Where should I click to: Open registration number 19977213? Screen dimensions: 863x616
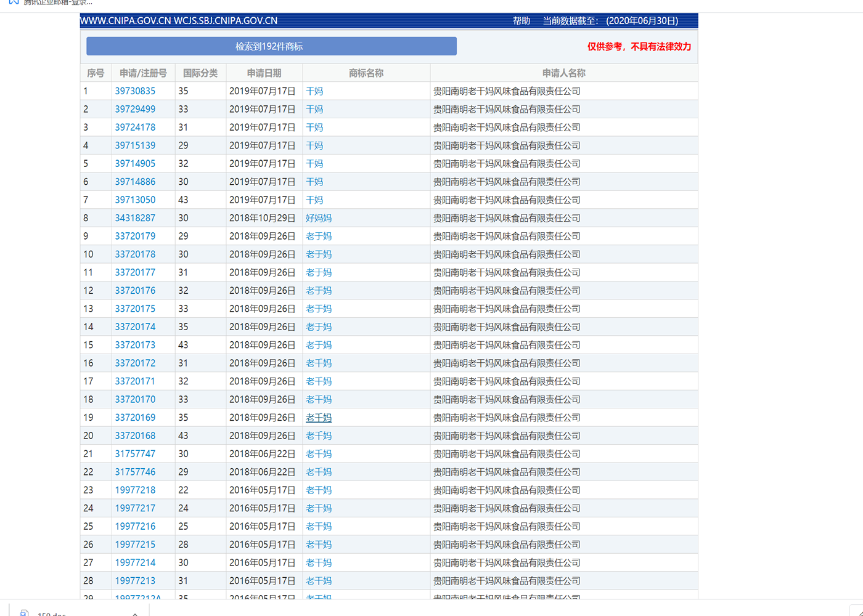(x=135, y=581)
